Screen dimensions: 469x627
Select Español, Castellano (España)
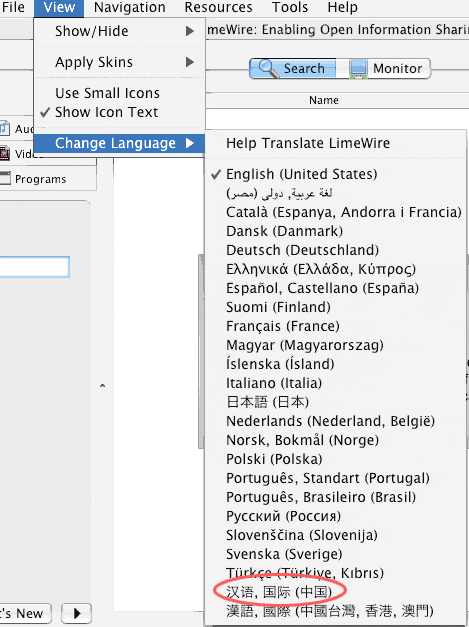[335, 288]
